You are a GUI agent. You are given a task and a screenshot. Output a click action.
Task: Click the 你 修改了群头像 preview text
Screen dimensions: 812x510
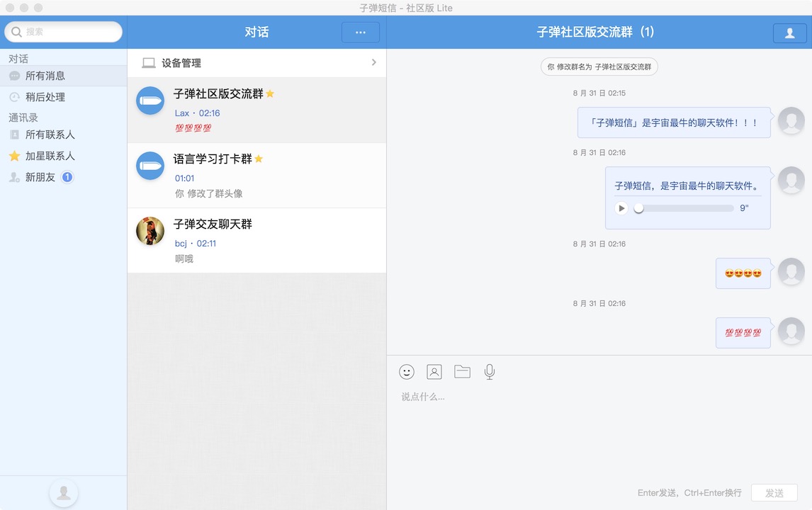coord(209,193)
